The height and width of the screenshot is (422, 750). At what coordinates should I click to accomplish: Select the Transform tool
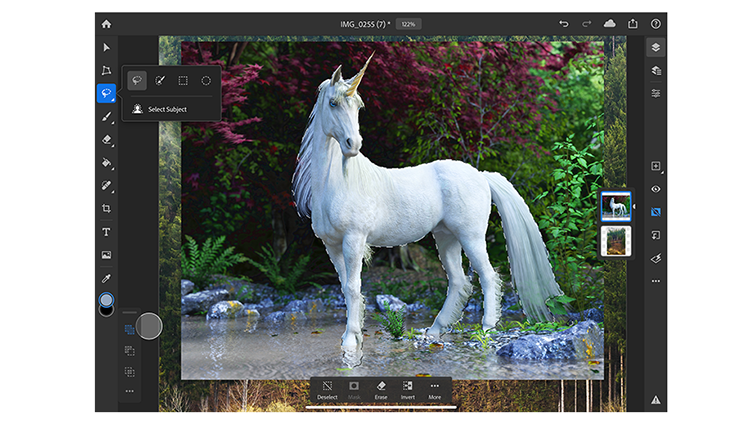pos(106,70)
